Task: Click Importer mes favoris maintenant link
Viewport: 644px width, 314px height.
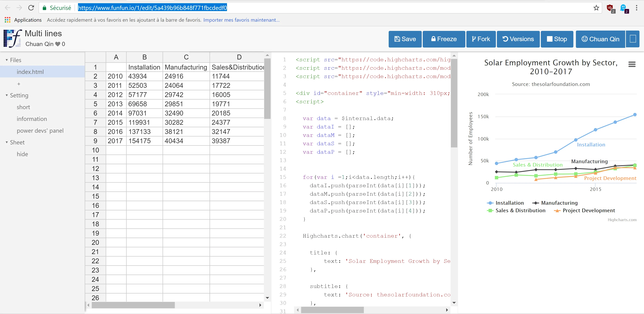Action: (241, 20)
